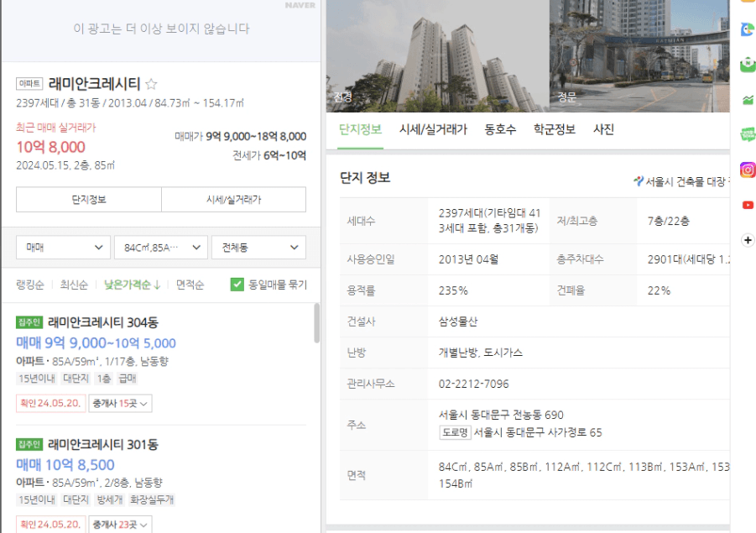The width and height of the screenshot is (756, 533).
Task: Sort listings by 낮은가격순
Action: pyautogui.click(x=132, y=285)
